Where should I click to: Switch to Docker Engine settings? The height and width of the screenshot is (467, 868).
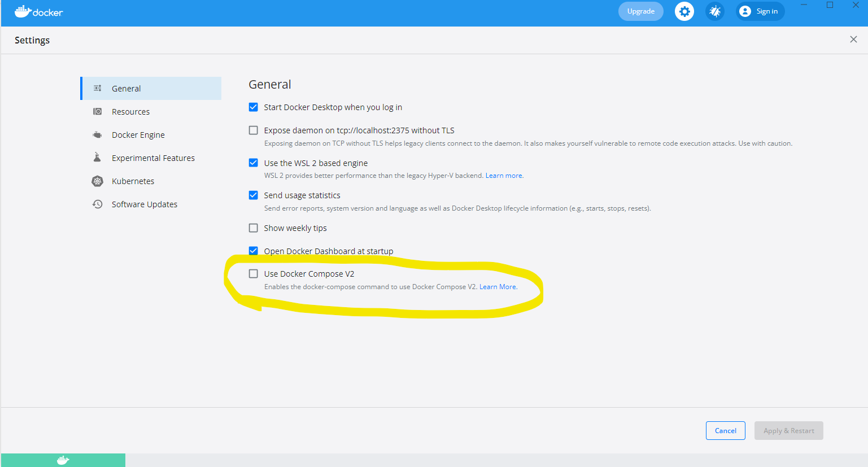click(151, 134)
